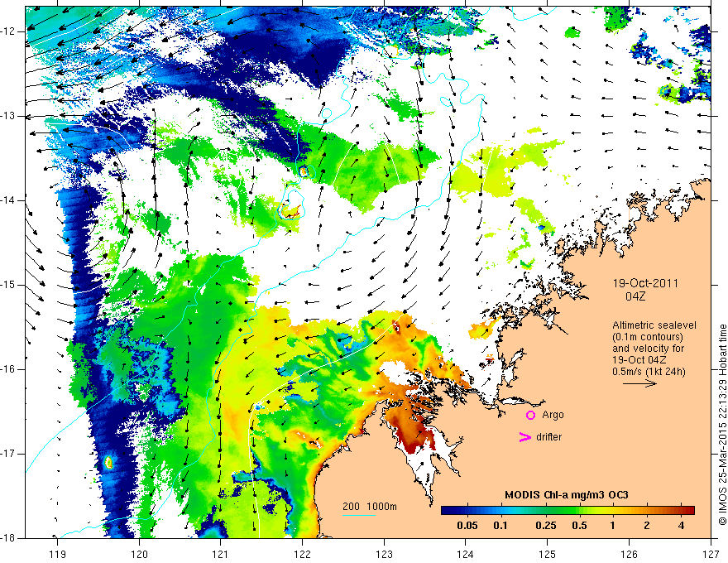Click the cyan depth contour legend line
Image resolution: width=728 pixels, height=563 pixels.
tap(359, 515)
